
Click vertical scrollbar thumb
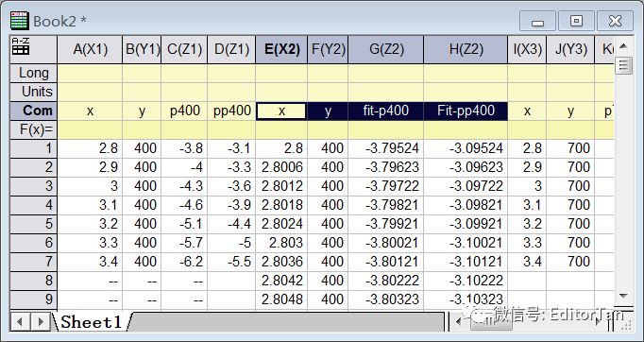pos(623,66)
